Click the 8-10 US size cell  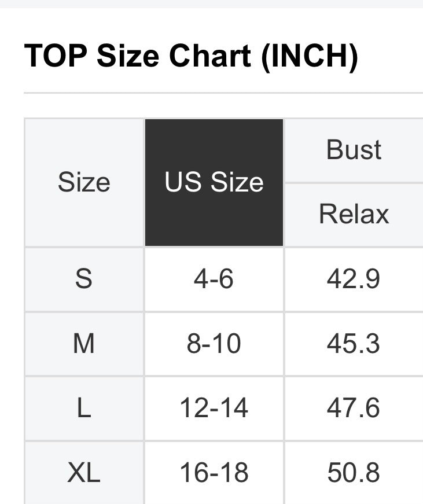(x=214, y=344)
